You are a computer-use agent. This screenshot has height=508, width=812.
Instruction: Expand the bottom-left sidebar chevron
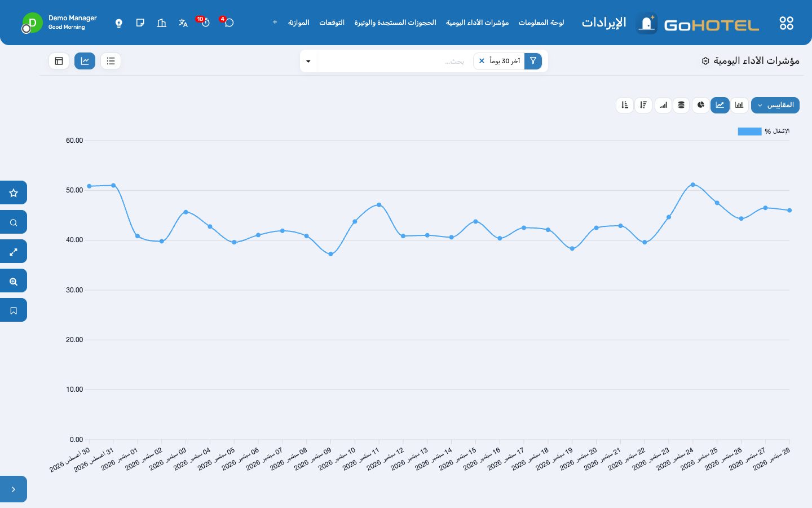(x=14, y=489)
